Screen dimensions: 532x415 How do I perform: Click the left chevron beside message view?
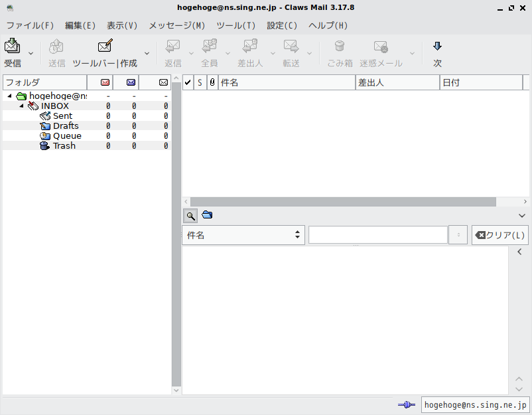[519, 252]
